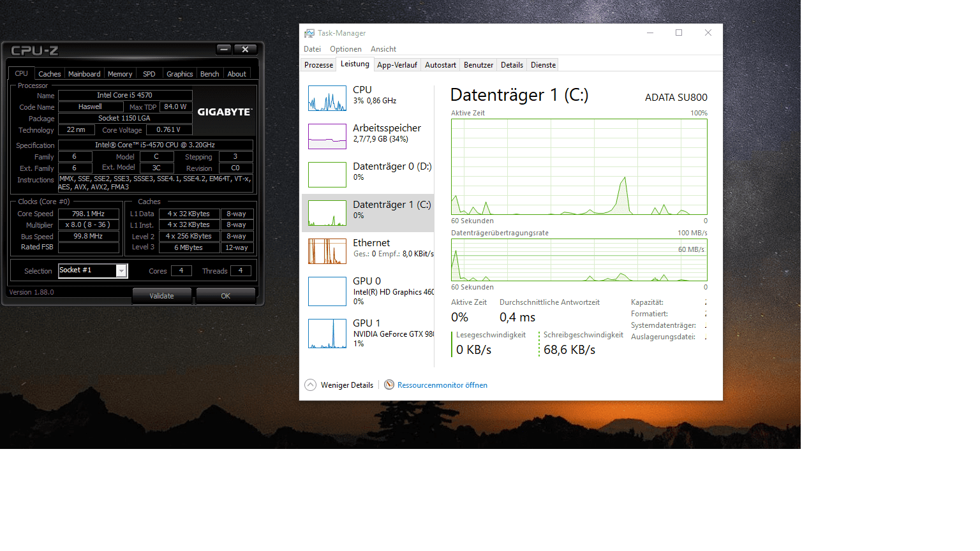Select CPU performance graph thumbnail
Viewport: 980px width, 551px height.
tap(327, 98)
